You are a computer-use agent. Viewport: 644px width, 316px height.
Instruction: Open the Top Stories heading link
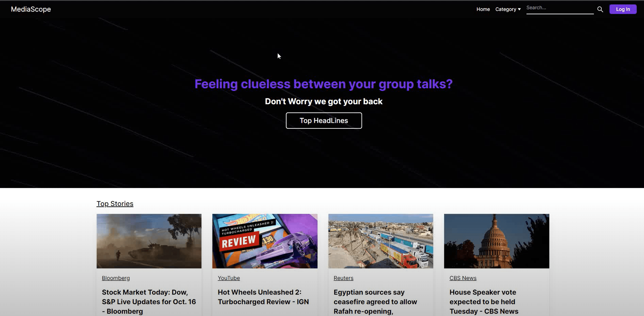click(x=115, y=204)
